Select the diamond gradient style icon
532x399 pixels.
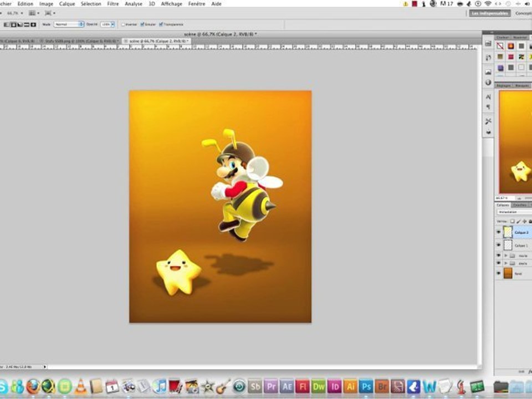click(33, 24)
